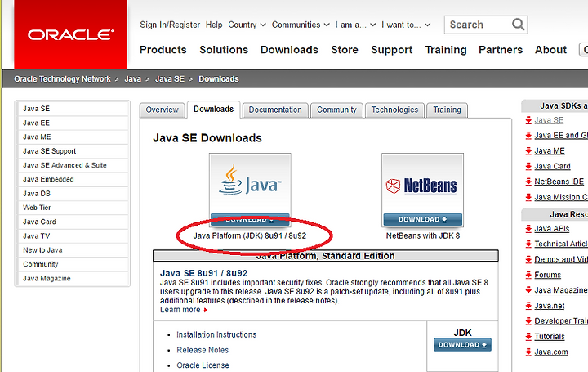
Task: Click NetBeans with JDK 8 caption
Action: [423, 235]
